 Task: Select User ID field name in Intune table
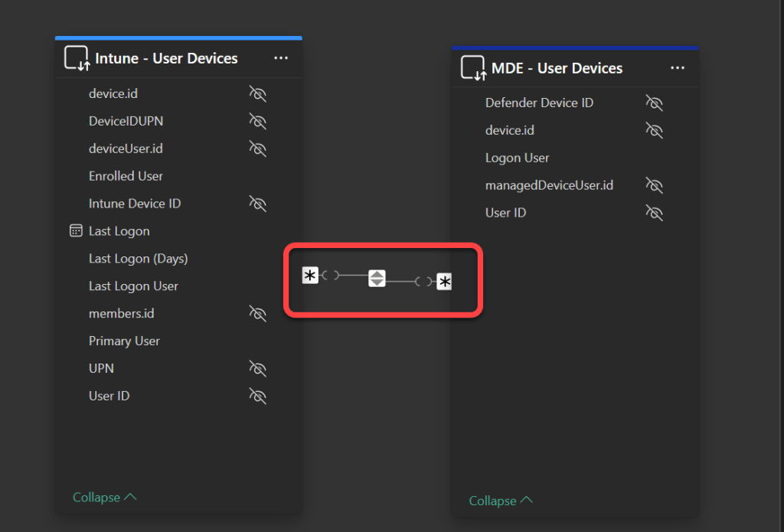point(109,396)
